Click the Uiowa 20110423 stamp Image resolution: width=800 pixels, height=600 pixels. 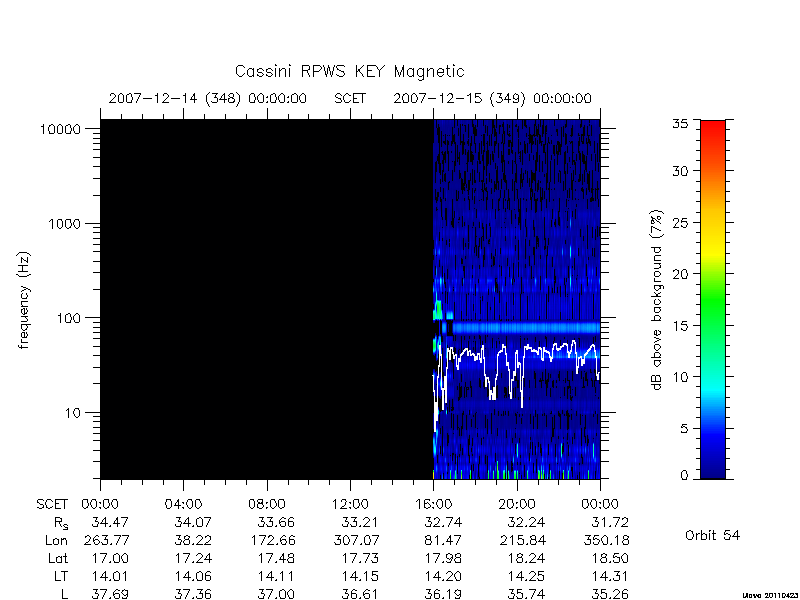tap(770, 595)
